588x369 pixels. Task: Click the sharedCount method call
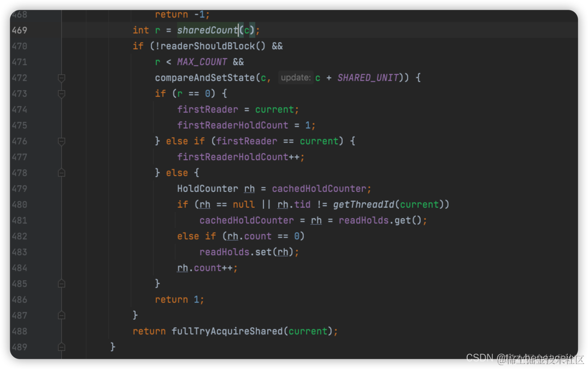[208, 31]
